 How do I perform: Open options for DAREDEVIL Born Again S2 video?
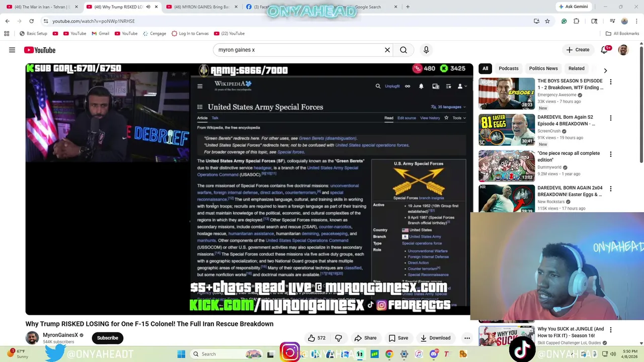tap(610, 118)
